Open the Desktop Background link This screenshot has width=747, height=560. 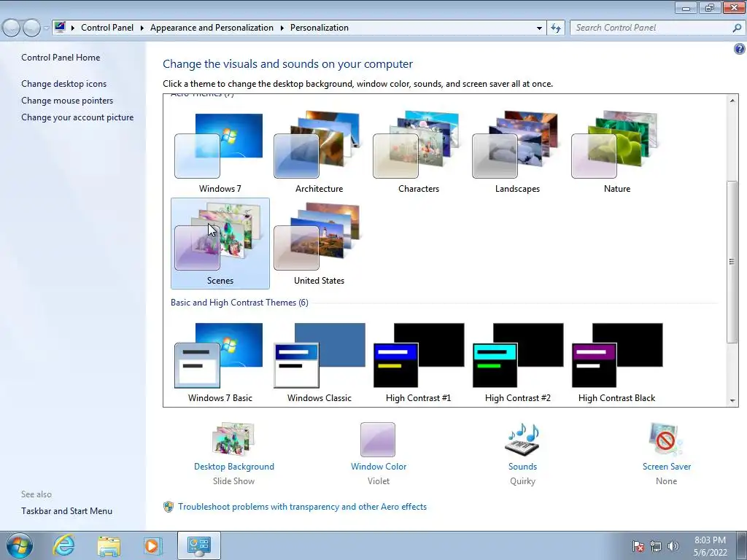click(x=234, y=467)
